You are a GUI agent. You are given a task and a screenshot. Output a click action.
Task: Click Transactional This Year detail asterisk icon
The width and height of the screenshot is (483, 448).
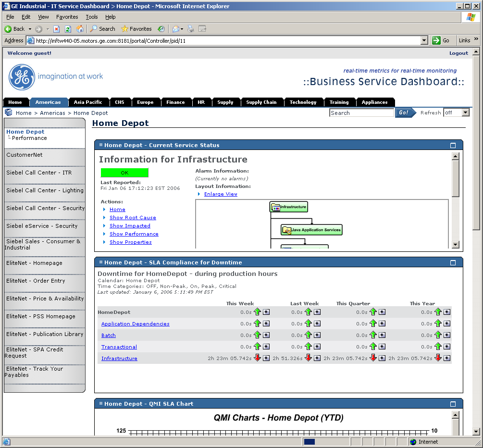447,347
